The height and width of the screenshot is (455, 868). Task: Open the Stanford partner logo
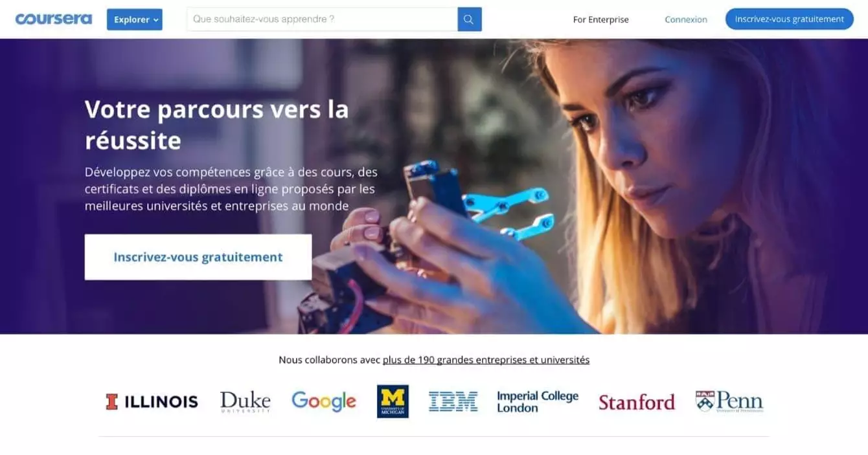click(637, 402)
